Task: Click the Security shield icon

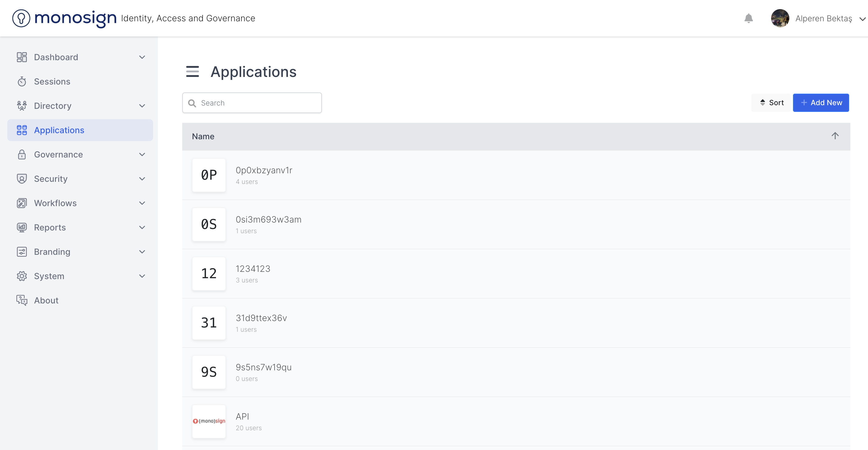Action: (22, 179)
